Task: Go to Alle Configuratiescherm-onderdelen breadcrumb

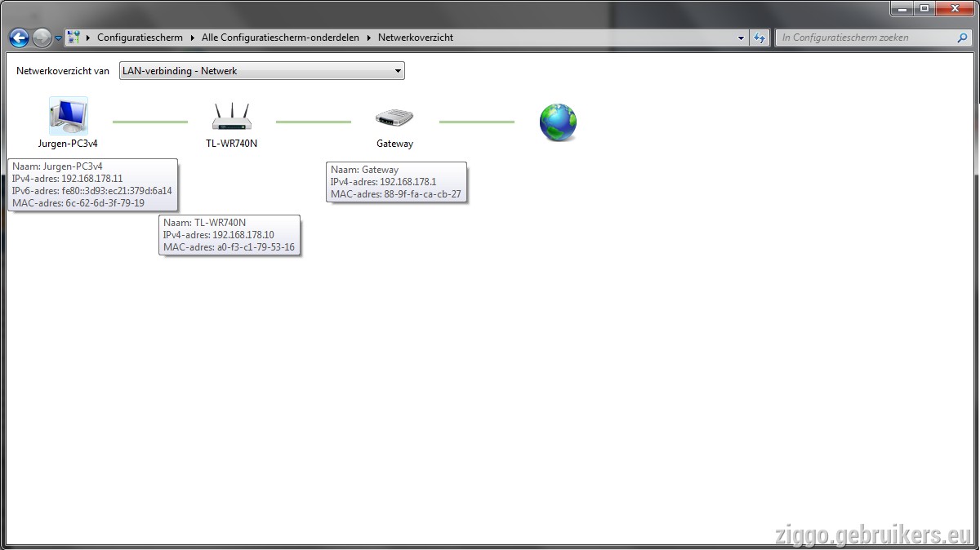Action: pyautogui.click(x=279, y=38)
